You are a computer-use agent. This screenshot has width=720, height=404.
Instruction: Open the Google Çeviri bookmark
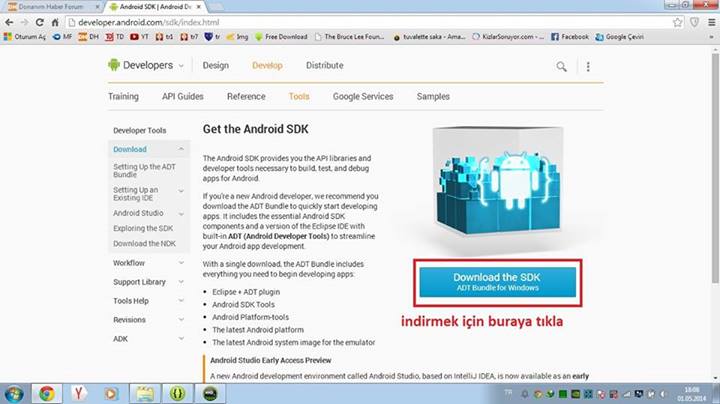click(x=619, y=37)
